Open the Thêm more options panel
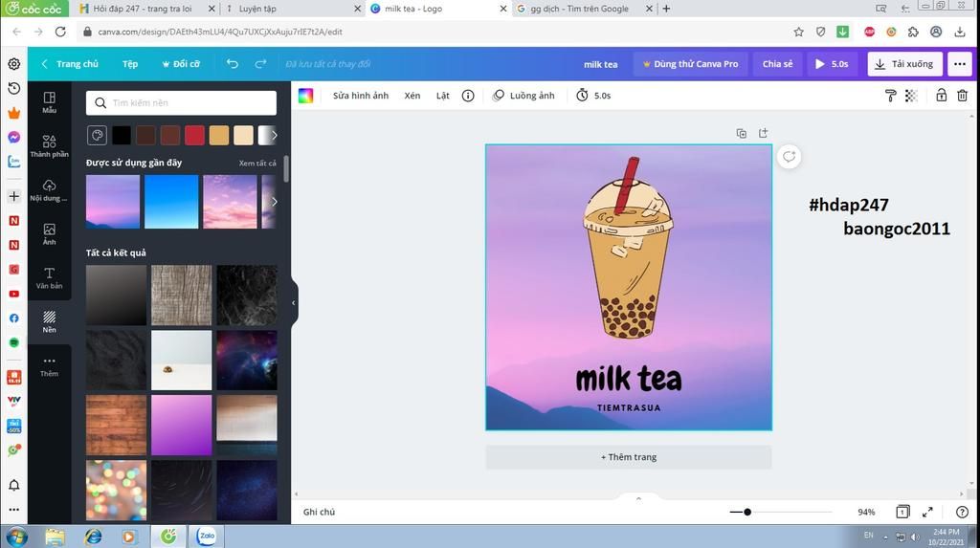Image resolution: width=980 pixels, height=548 pixels. (50, 365)
